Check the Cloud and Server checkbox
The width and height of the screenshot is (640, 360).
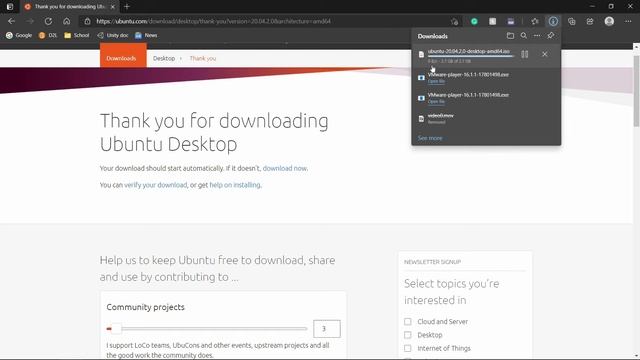click(x=407, y=322)
